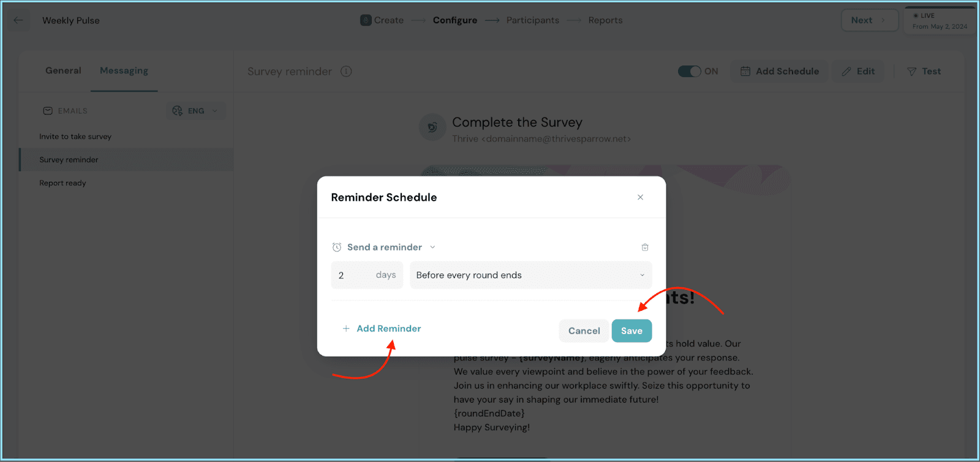Click the back arrow beside Weekly Pulse

pos(18,20)
